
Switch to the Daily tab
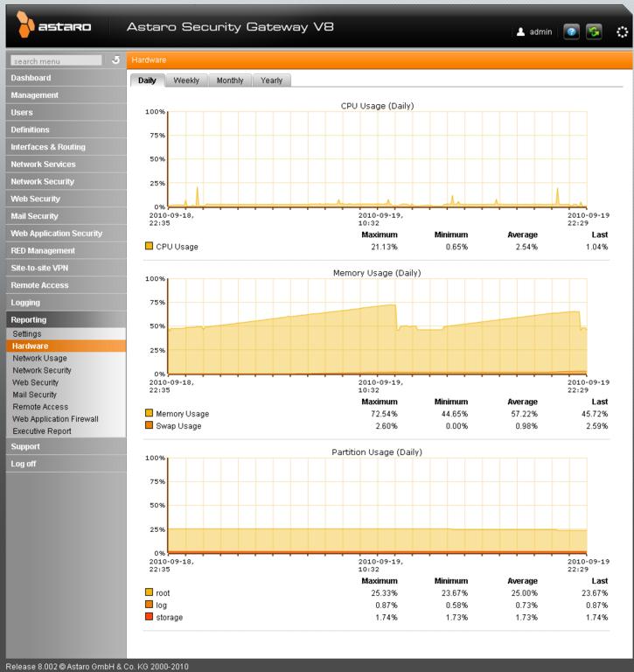[148, 80]
